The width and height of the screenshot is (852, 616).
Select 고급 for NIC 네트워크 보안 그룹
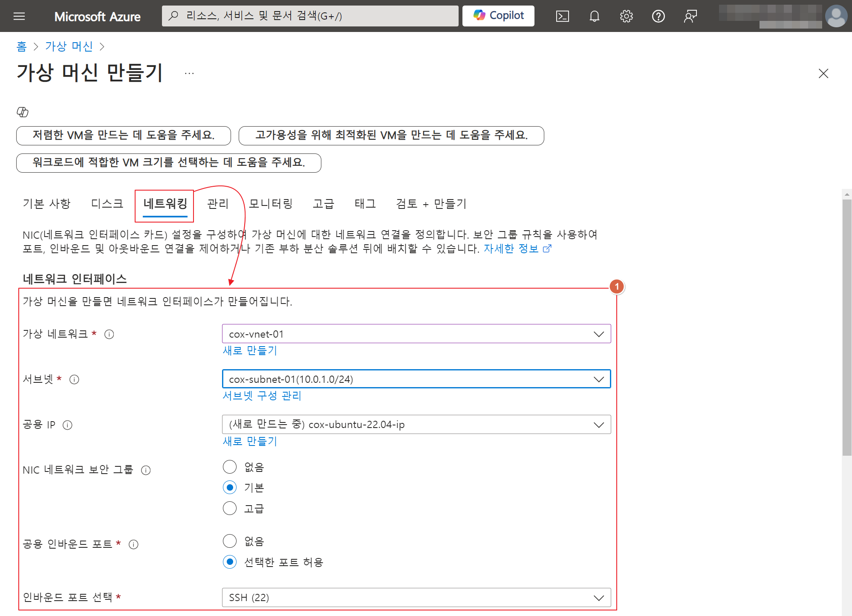(230, 508)
